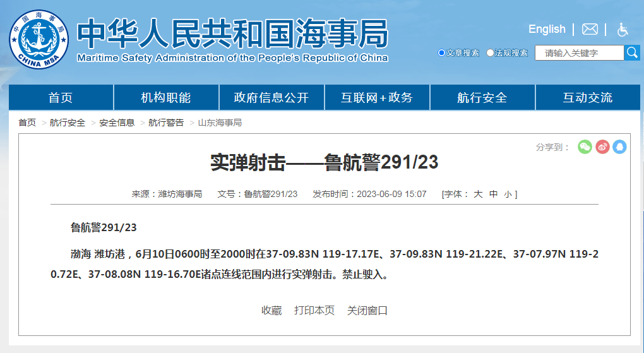The width and height of the screenshot is (644, 353).
Task: Select the 文章搜索 radio button
Action: [x=441, y=52]
